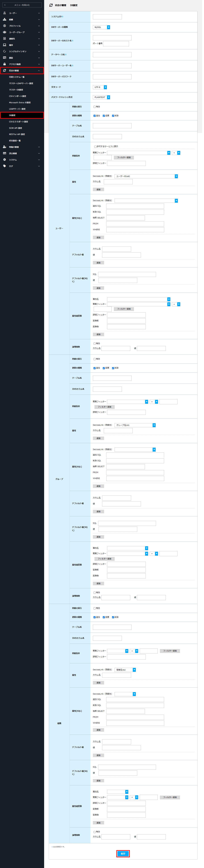Go to マスターDB設定 submenu item
Image resolution: width=204 pixels, height=868 pixels.
tap(16, 90)
